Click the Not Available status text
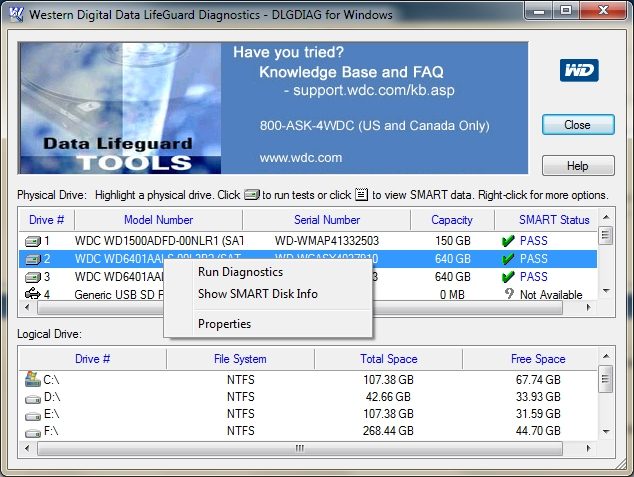The height and width of the screenshot is (477, 634). (x=551, y=295)
